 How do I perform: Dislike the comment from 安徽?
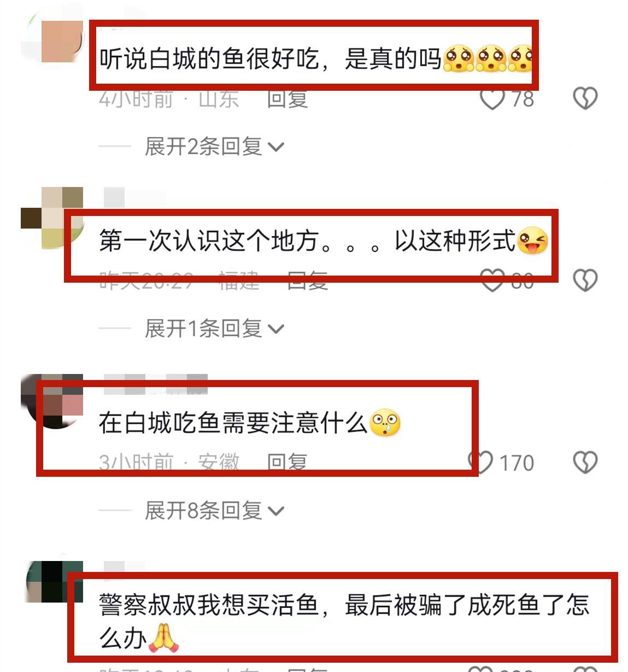click(585, 463)
